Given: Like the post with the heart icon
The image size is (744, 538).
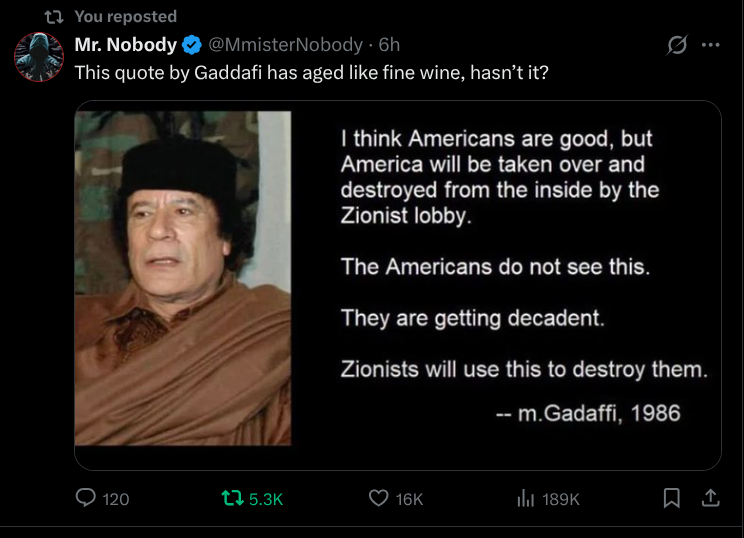Looking at the screenshot, I should tap(378, 498).
